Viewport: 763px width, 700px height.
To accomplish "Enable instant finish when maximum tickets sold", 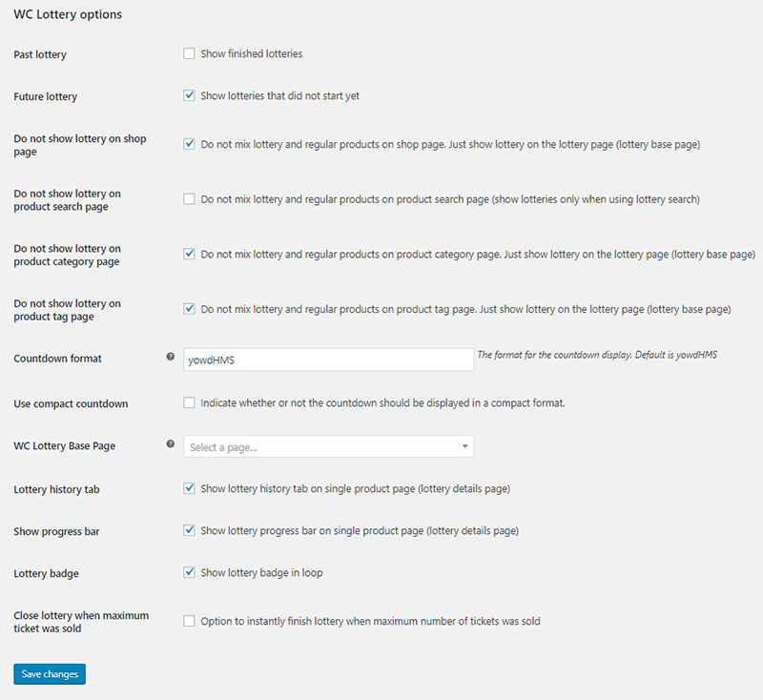I will tap(189, 621).
